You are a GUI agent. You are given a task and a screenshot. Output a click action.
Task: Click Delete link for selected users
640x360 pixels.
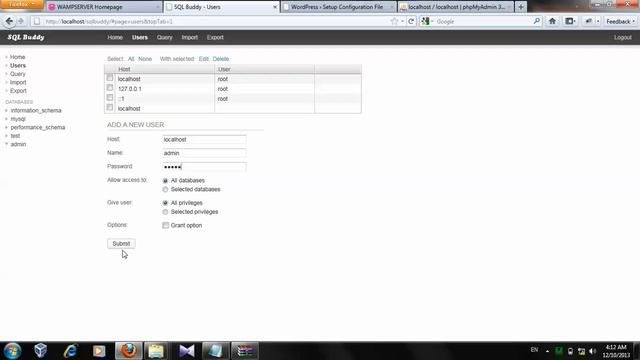[221, 59]
